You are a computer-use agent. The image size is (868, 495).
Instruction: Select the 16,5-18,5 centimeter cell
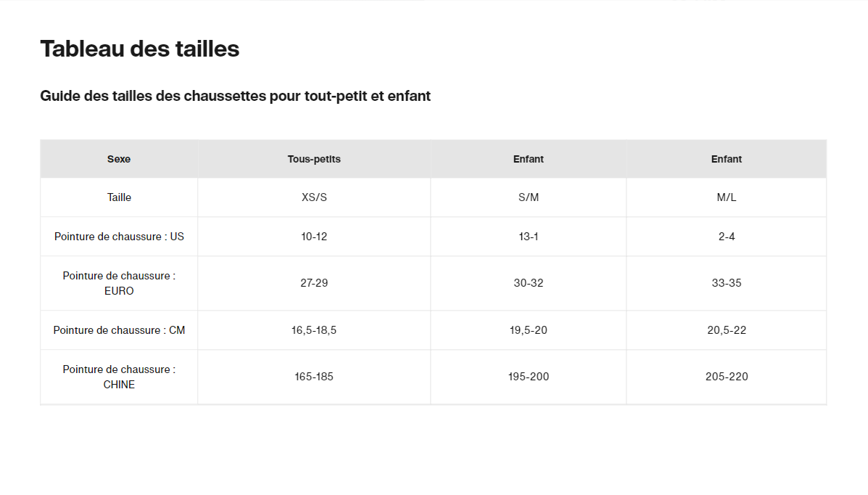click(x=314, y=330)
